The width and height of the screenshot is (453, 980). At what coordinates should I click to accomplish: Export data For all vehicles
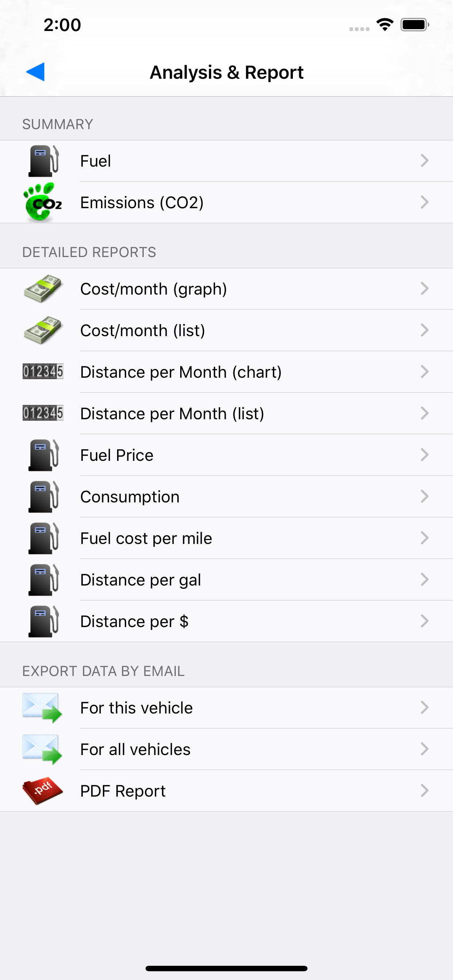pos(226,749)
